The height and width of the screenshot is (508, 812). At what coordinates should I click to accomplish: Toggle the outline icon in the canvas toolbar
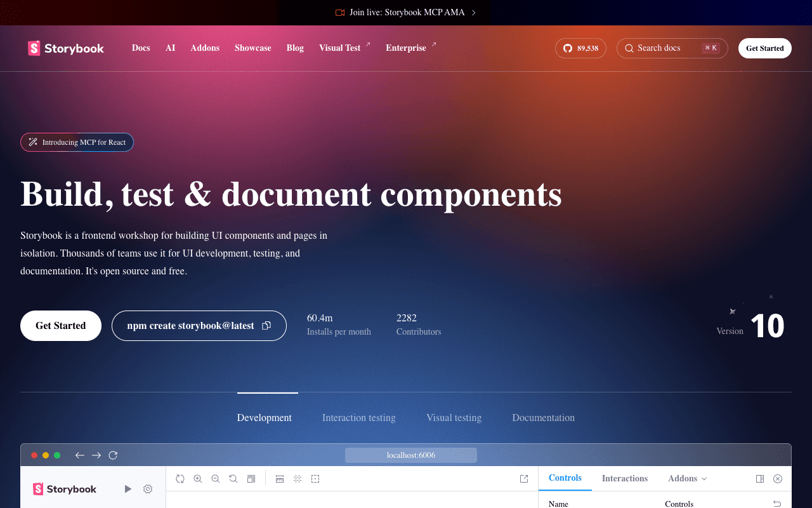point(315,479)
